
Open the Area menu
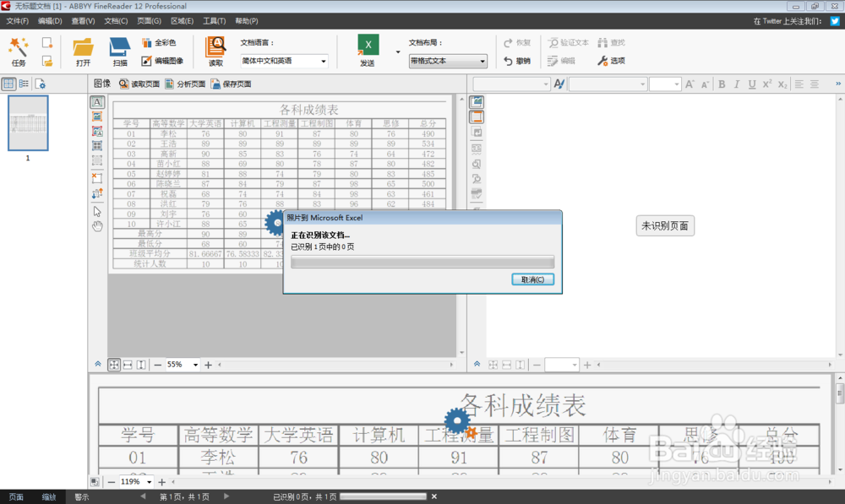(182, 21)
